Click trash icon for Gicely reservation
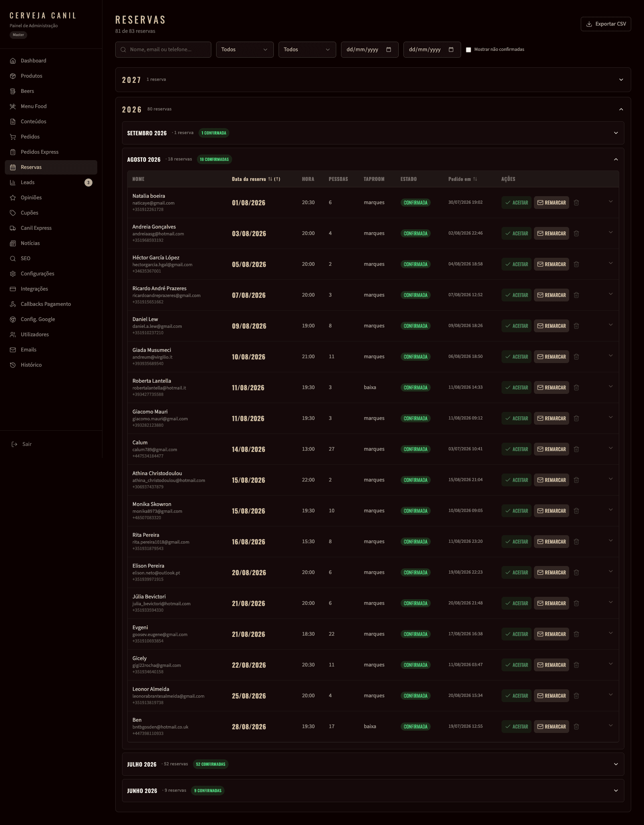 pos(576,665)
